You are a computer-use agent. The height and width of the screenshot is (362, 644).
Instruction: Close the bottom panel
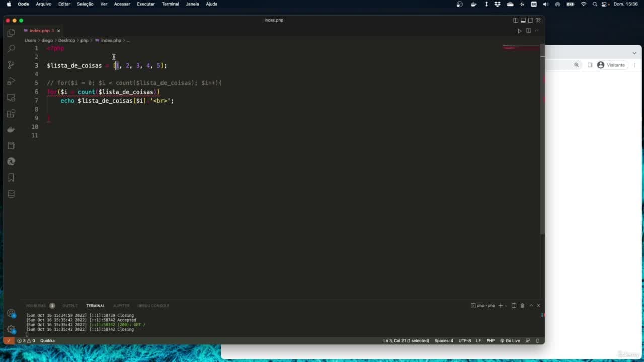coord(538,306)
